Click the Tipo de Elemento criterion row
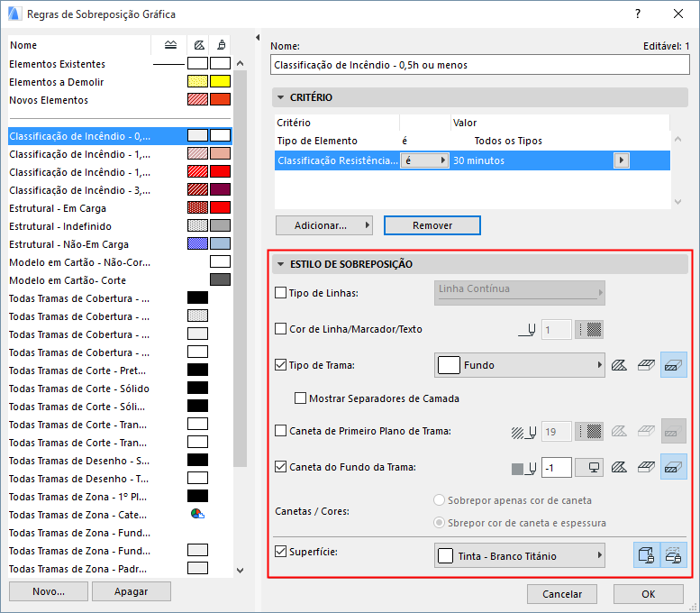700x613 pixels. click(x=472, y=141)
